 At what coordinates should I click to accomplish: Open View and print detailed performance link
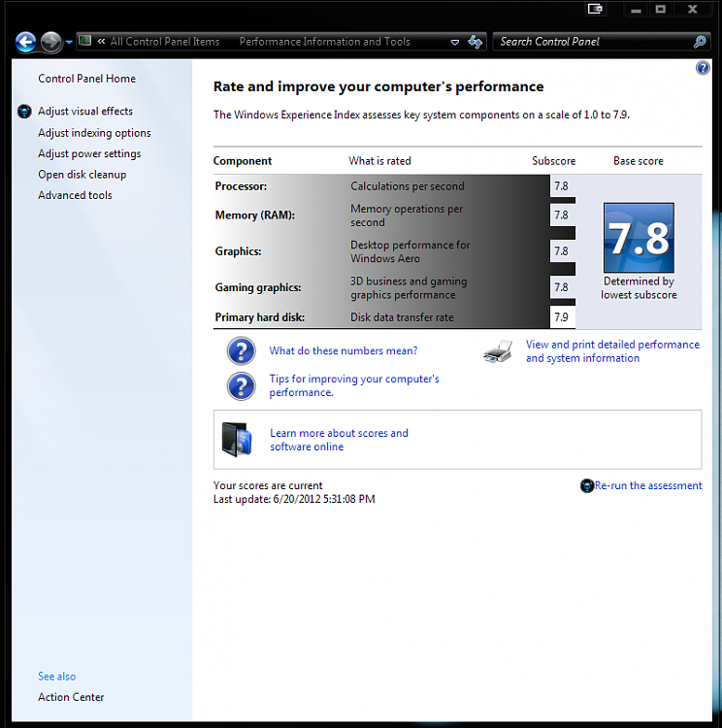pos(612,351)
